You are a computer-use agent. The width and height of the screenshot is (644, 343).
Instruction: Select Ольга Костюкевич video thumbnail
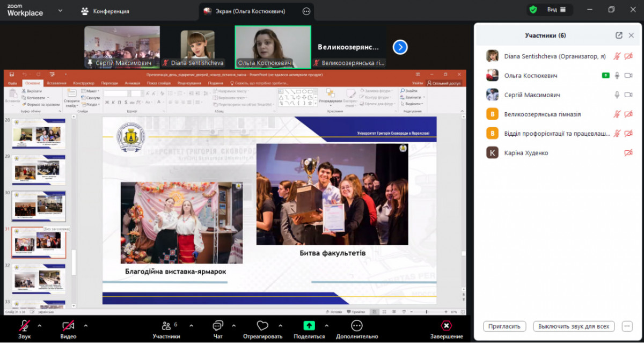[273, 47]
